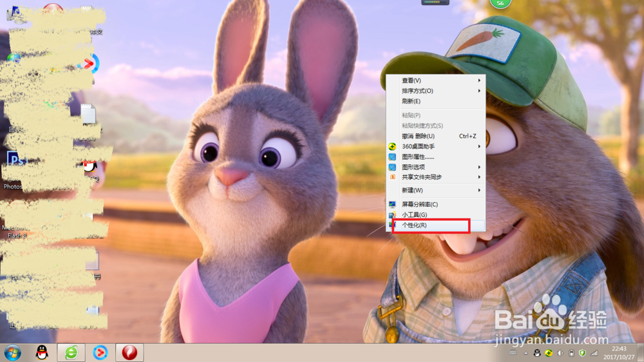The height and width of the screenshot is (362, 644).
Task: Choose 撤消 删除(U) Ctrl+Z
Action: pos(436,136)
